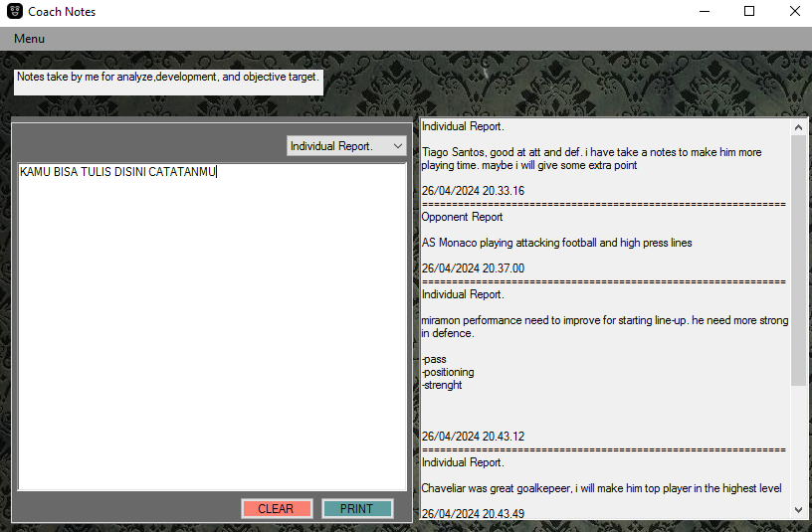Click the '-strenght' list line
Image resolution: width=812 pixels, height=532 pixels.
442,385
